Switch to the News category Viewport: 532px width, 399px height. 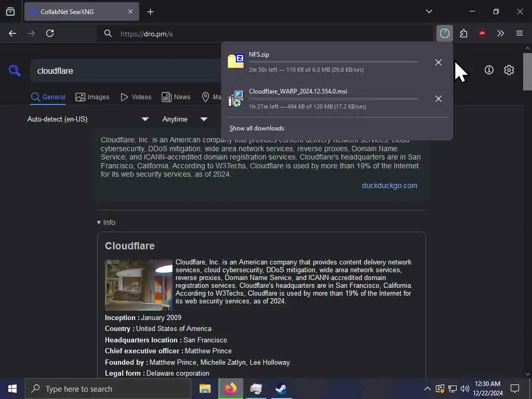point(176,97)
